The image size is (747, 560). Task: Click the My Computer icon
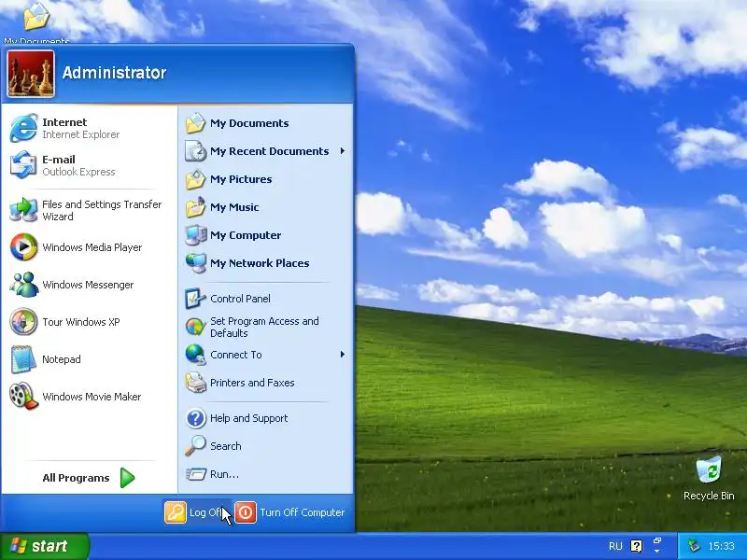[x=195, y=235]
